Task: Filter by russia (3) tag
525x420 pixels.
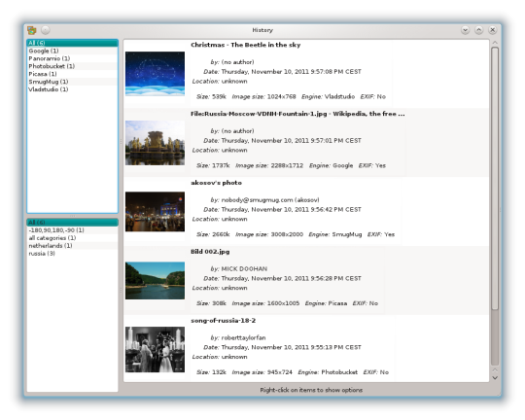Action: (72, 254)
